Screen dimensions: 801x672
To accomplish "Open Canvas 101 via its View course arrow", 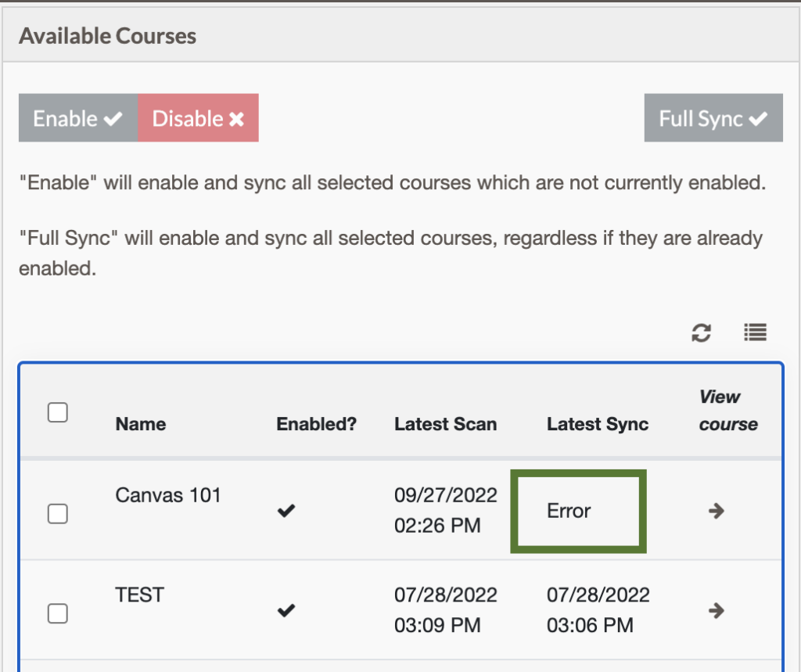I will pyautogui.click(x=717, y=511).
